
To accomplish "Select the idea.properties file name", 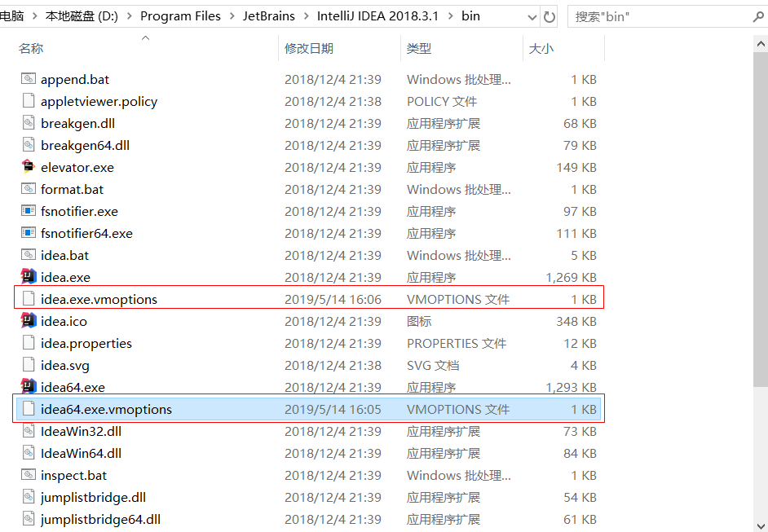I will coord(86,344).
